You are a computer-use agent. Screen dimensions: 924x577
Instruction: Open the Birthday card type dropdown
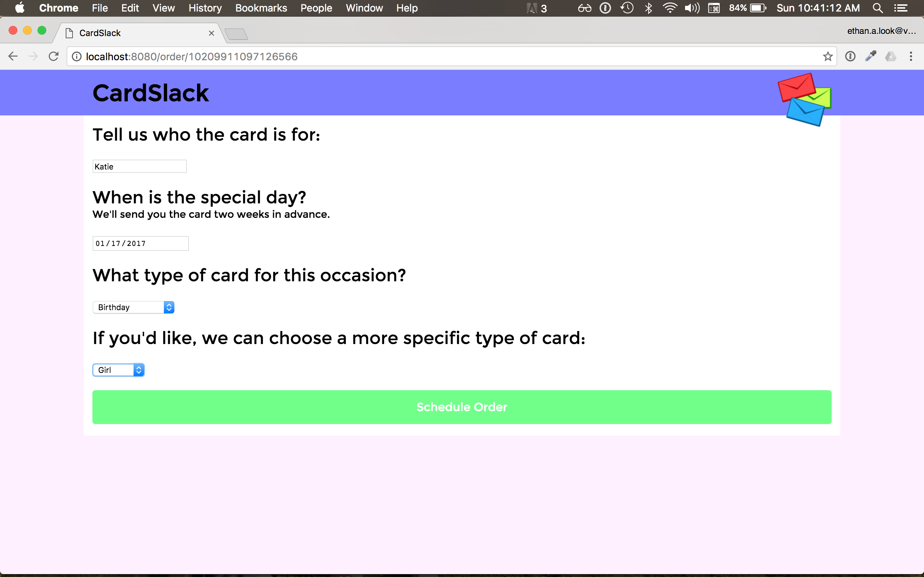click(133, 307)
